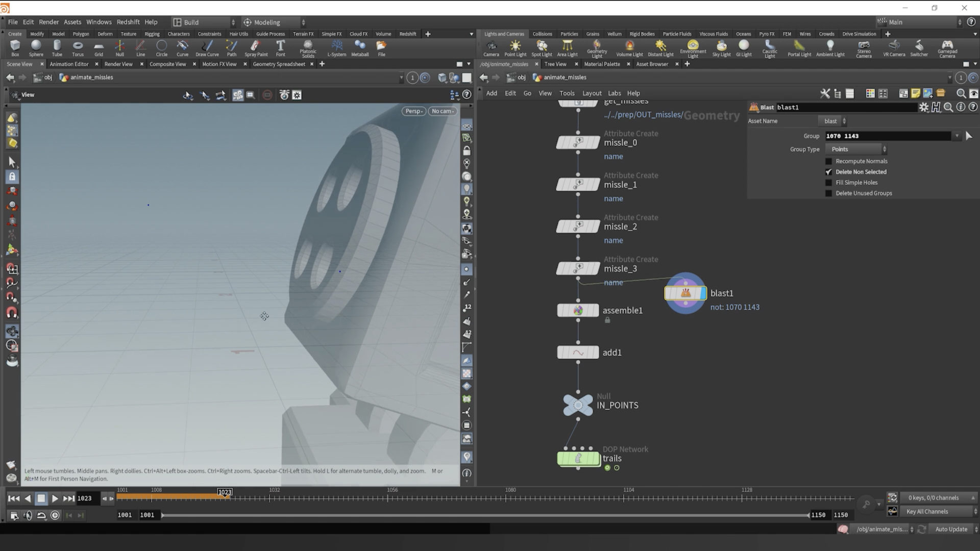Select the Sphere shelf tool

[x=36, y=48]
